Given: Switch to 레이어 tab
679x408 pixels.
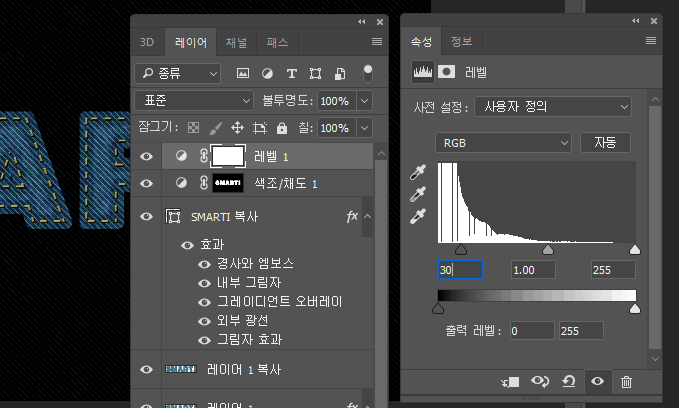Looking at the screenshot, I should (191, 42).
